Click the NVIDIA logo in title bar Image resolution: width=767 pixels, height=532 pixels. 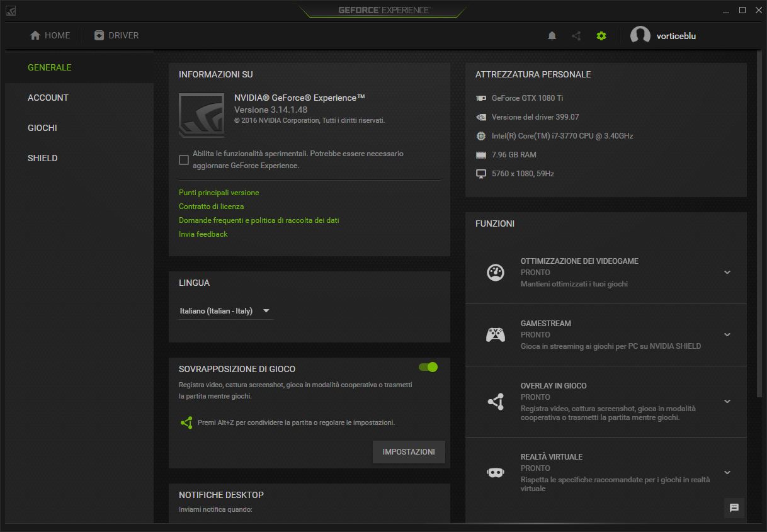pyautogui.click(x=11, y=11)
